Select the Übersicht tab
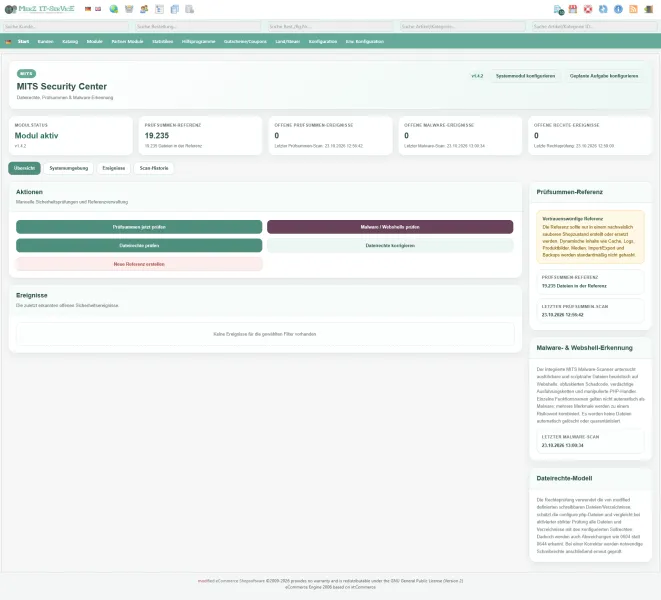Screen dimensions: 661x600 pos(24,168)
